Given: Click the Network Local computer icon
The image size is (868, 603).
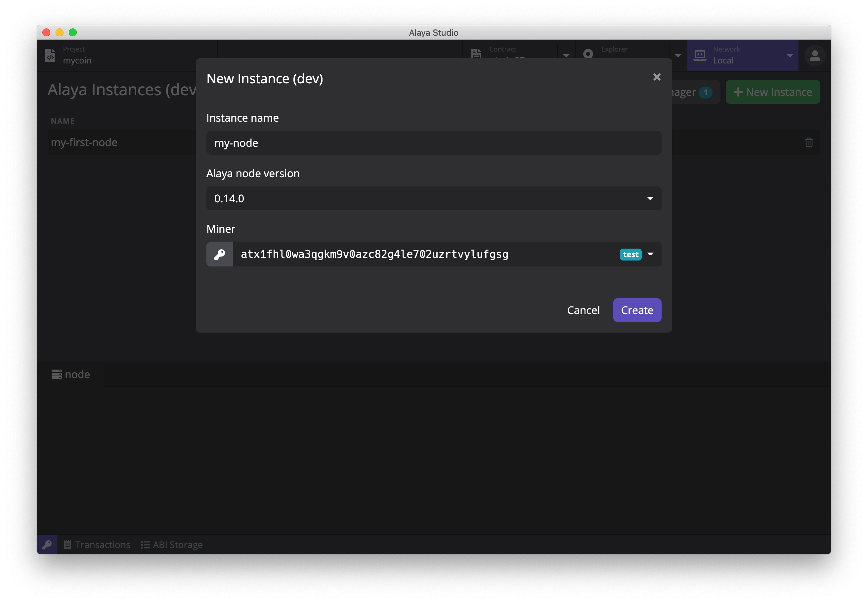Looking at the screenshot, I should click(700, 56).
